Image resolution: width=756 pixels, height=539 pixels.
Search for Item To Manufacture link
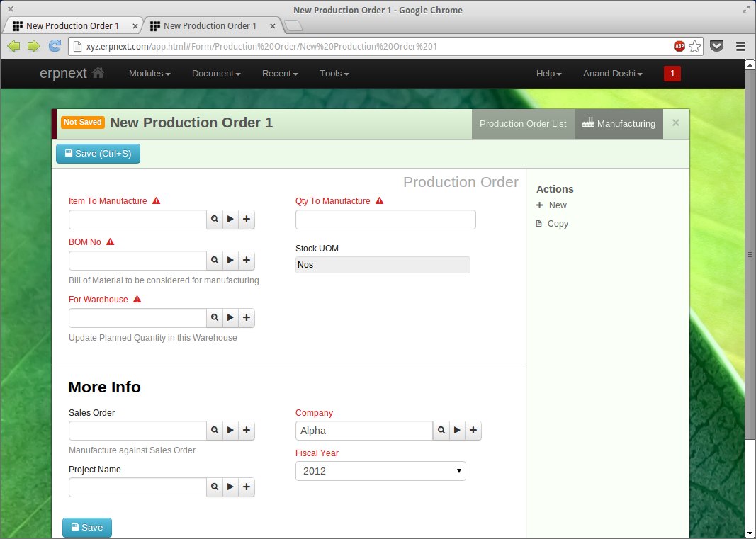pyautogui.click(x=215, y=220)
